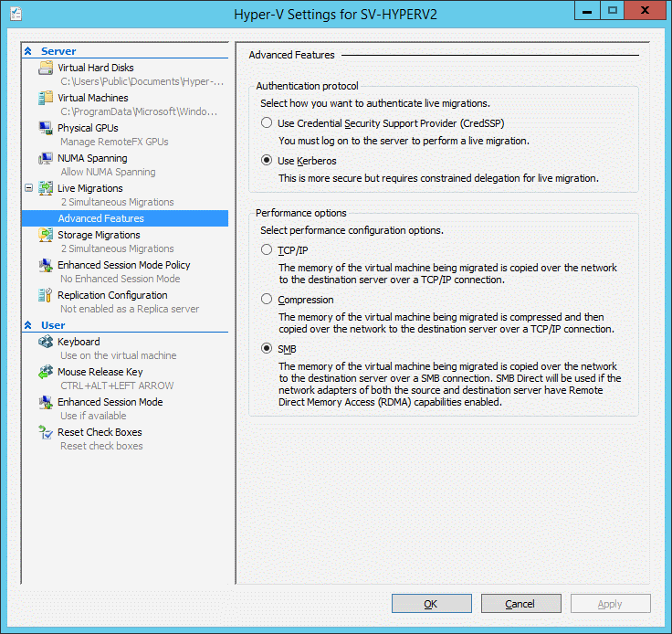Screen dimensions: 672x634
Task: Select the CredSSP authentication option
Action: (267, 123)
